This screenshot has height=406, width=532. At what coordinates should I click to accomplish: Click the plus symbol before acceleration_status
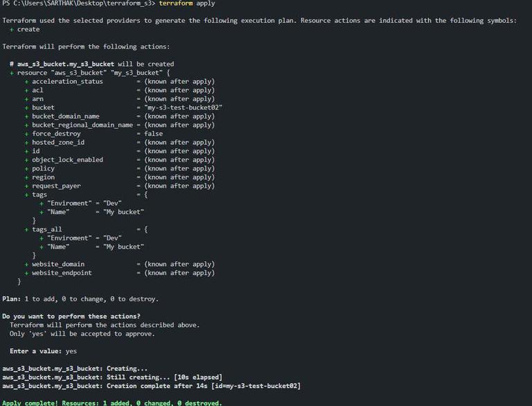[26, 82]
